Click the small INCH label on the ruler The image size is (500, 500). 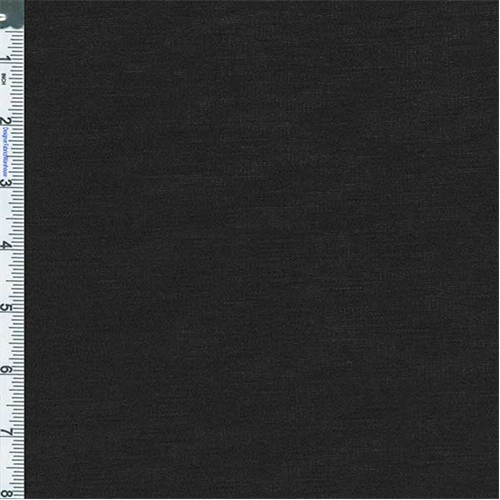click(x=4, y=79)
